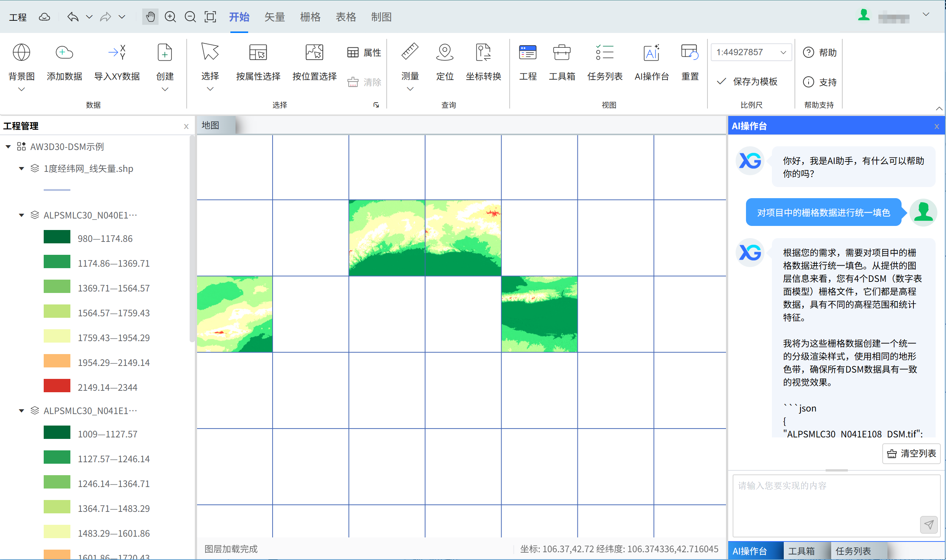Viewport: 946px width, 560px height.
Task: Switch to the 栅格 ribbon tab
Action: click(310, 17)
